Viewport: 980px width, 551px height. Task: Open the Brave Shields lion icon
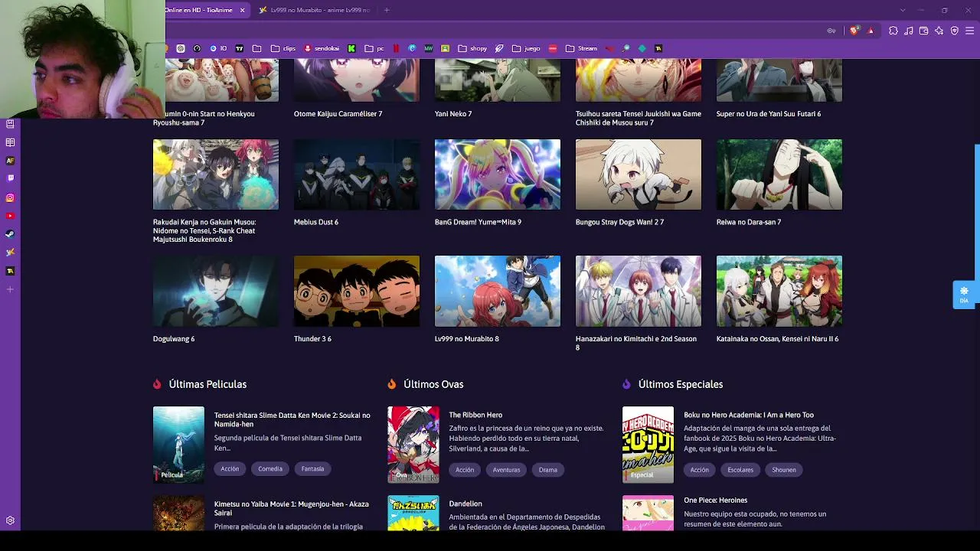point(854,31)
